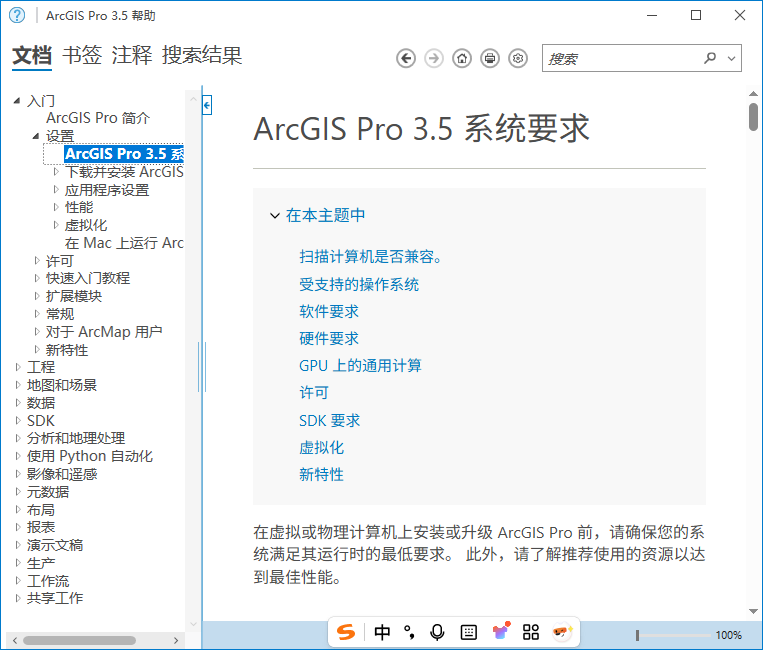
Task: Open the settings gear icon
Action: tap(518, 58)
